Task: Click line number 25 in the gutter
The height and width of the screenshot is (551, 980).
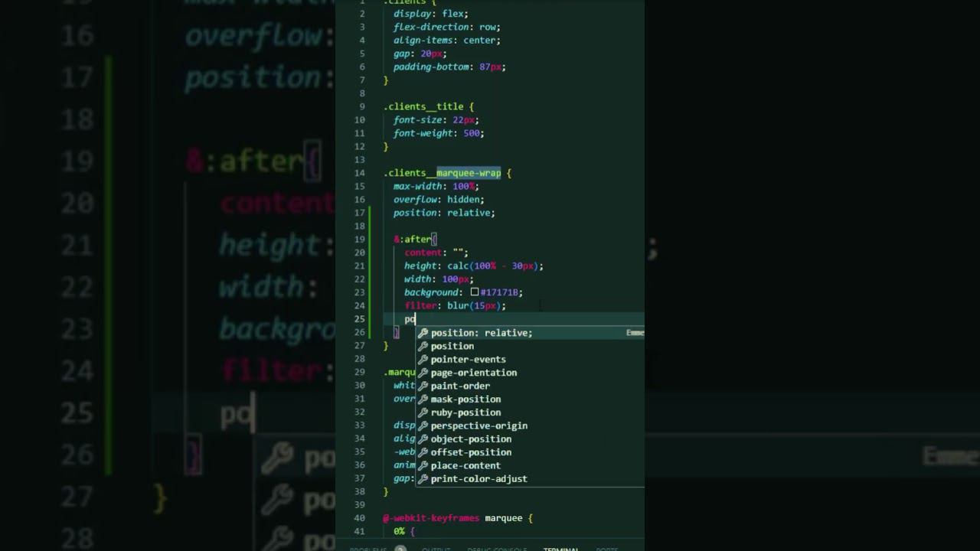Action: click(x=360, y=319)
